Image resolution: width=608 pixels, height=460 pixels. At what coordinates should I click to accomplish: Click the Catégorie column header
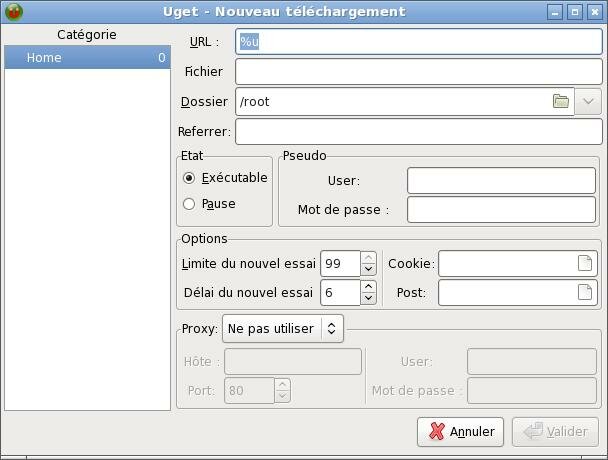87,35
